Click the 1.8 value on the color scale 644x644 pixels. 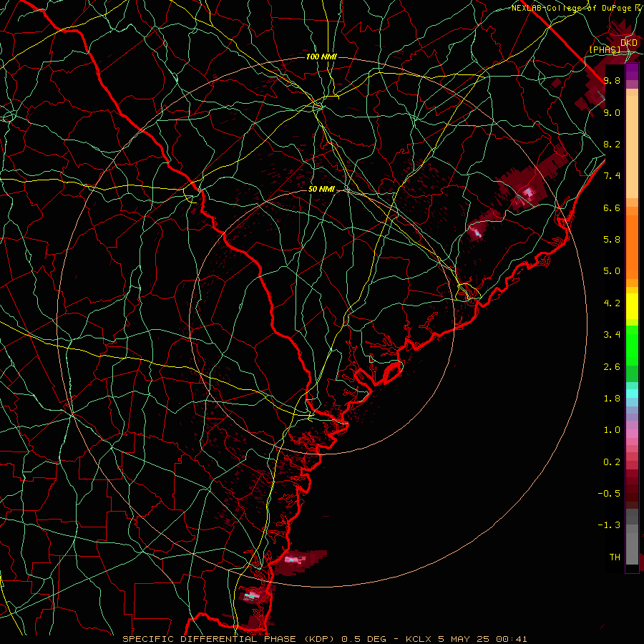pyautogui.click(x=612, y=399)
